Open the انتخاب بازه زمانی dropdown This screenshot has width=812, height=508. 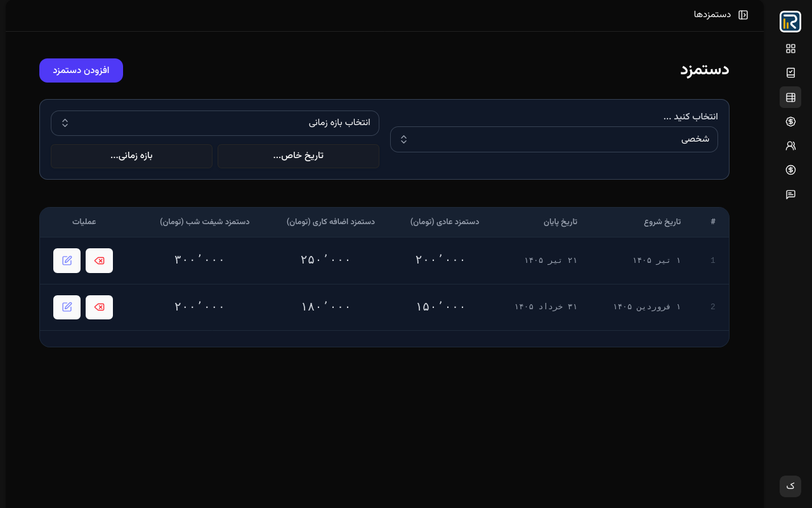[x=215, y=123]
